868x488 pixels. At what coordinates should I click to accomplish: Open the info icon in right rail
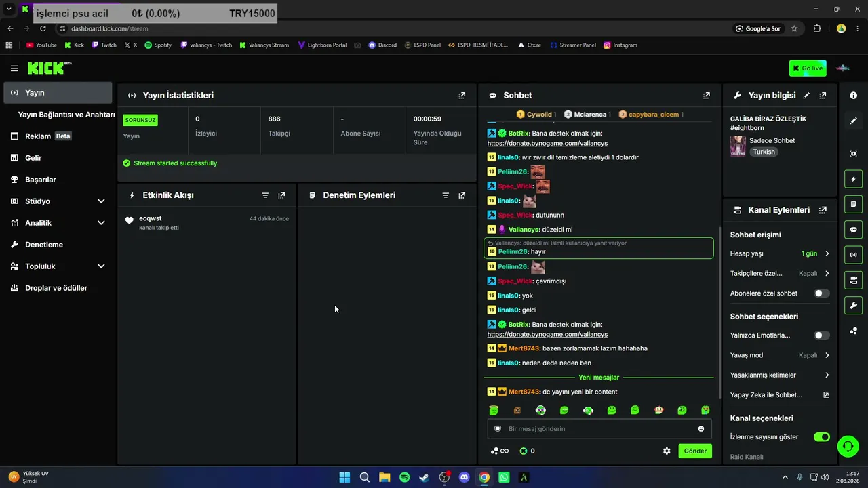point(853,96)
